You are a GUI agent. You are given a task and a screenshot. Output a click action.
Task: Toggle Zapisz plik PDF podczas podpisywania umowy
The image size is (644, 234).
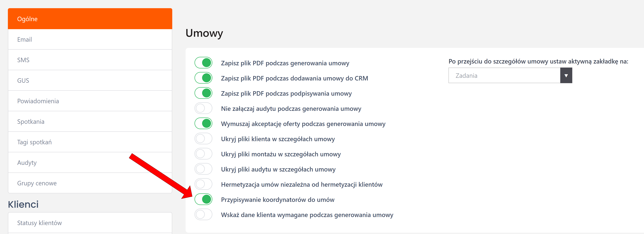pyautogui.click(x=203, y=93)
